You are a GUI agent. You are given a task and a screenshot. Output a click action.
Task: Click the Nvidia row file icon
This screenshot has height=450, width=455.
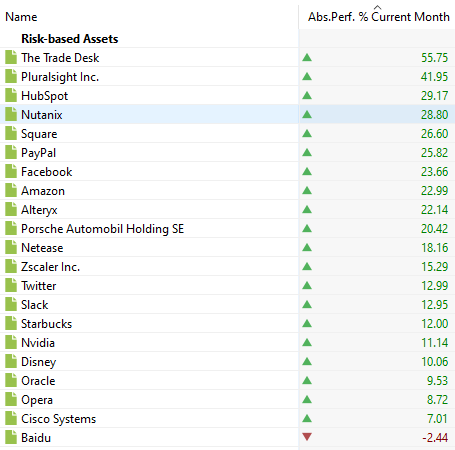click(11, 342)
